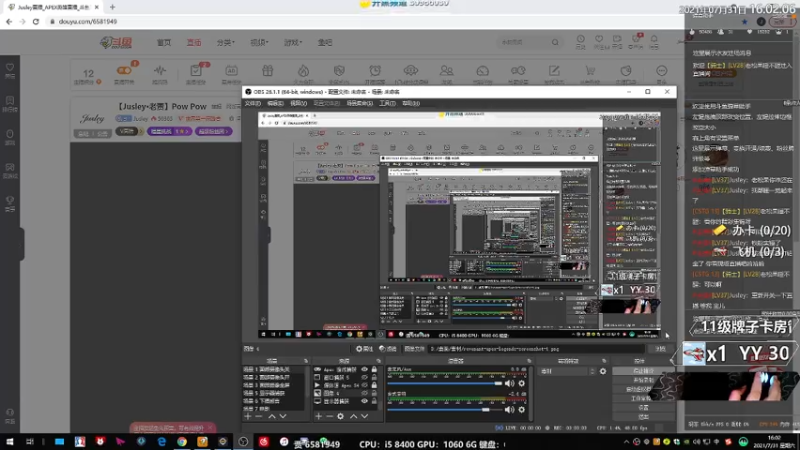This screenshot has height=450, width=800.
Task: Click 开始录制 Start Recording button
Action: [x=643, y=380]
